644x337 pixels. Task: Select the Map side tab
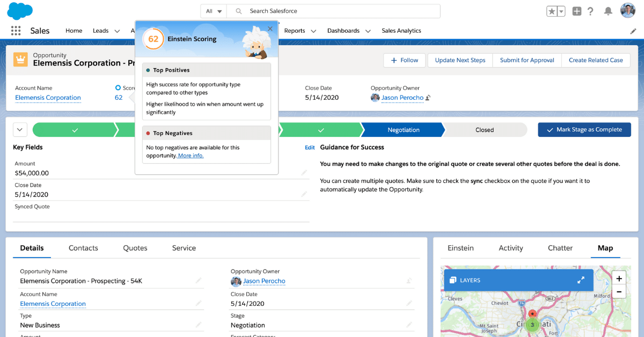point(605,248)
